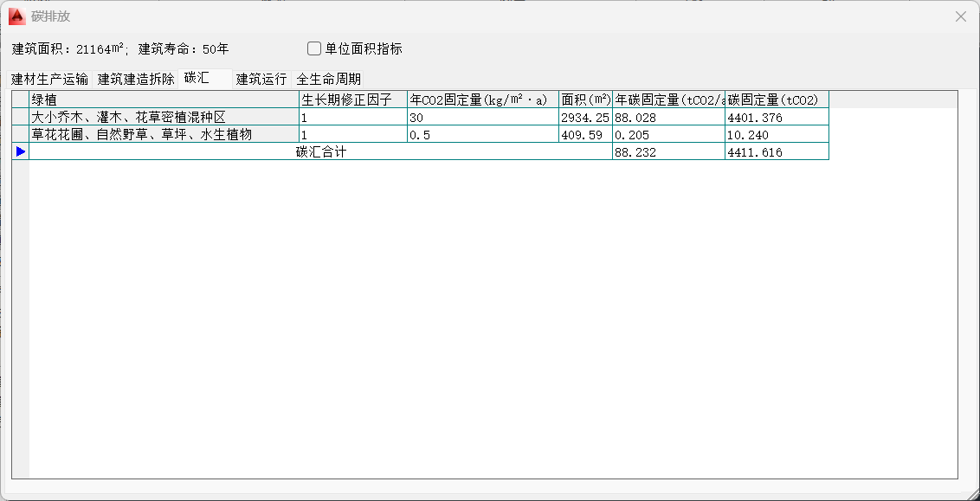This screenshot has height=501, width=980.
Task: Click the 面积 column header
Action: 585,100
